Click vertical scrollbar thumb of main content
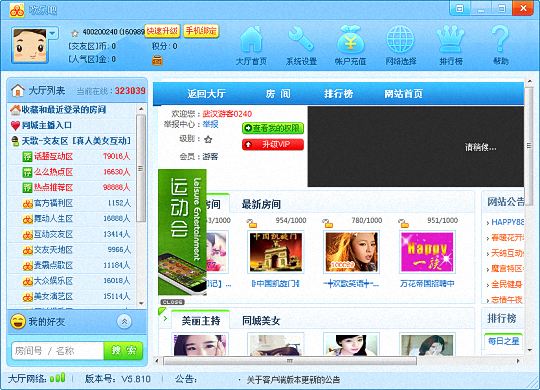Image resolution: width=540 pixels, height=390 pixels. tap(529, 146)
